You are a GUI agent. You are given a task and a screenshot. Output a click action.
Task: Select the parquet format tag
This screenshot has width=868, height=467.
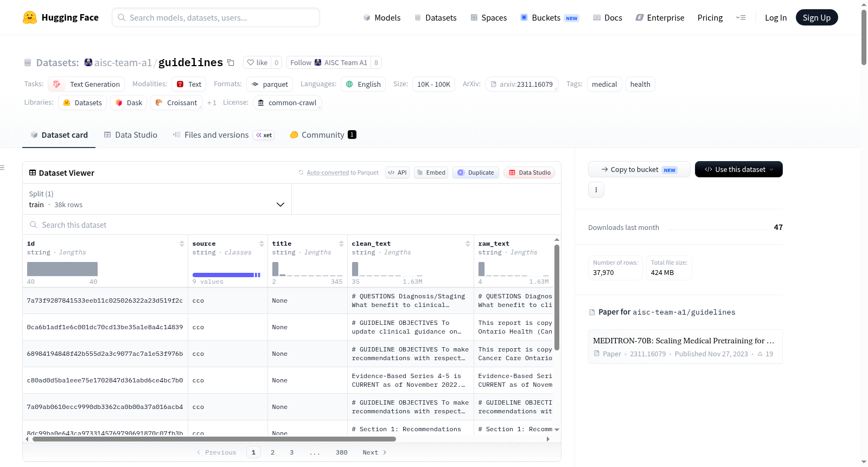pos(270,84)
